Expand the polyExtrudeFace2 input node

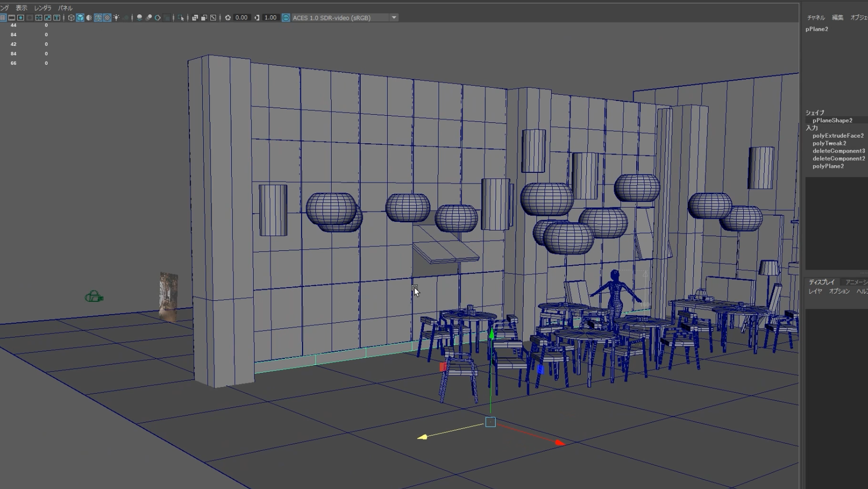coord(837,136)
